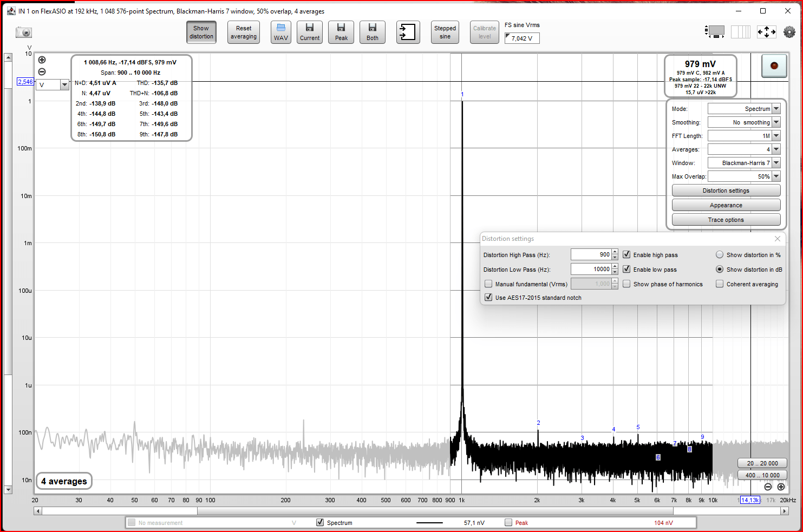The image size is (803, 532).
Task: Click the FS sine Vrms field
Action: [522, 38]
